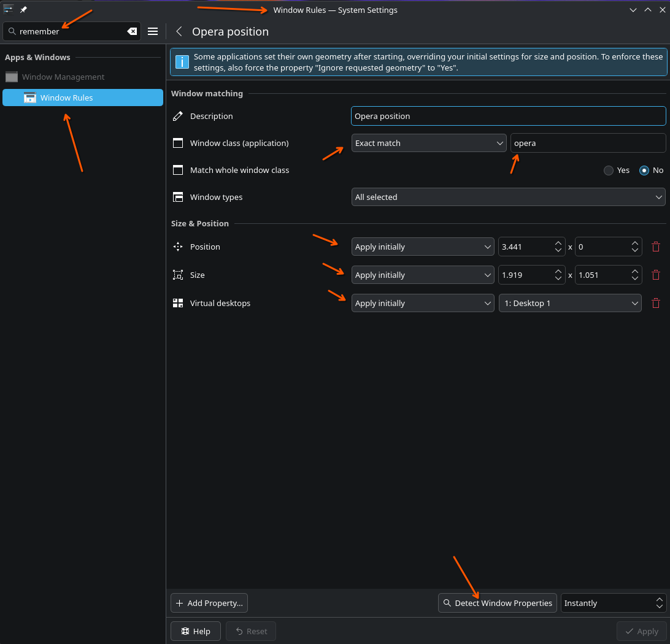Remove the Size property using trash icon
The image size is (670, 644).
coord(655,275)
